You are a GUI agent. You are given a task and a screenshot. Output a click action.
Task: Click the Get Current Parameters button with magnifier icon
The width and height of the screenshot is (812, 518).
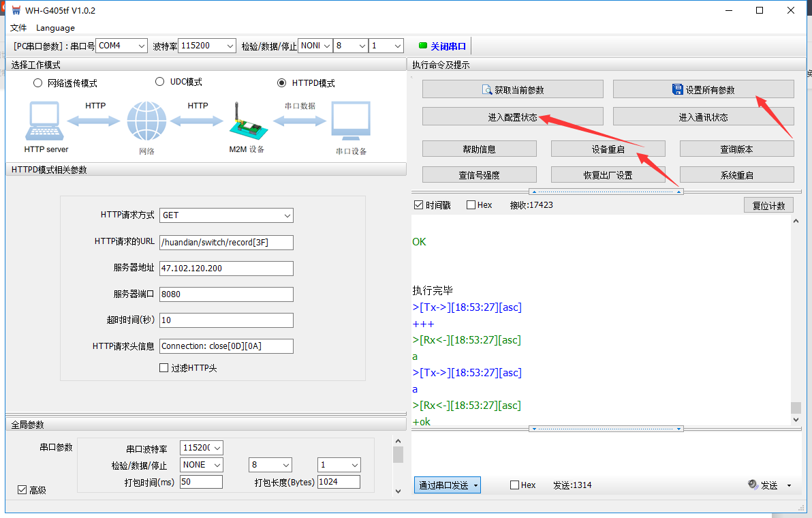[x=512, y=89]
